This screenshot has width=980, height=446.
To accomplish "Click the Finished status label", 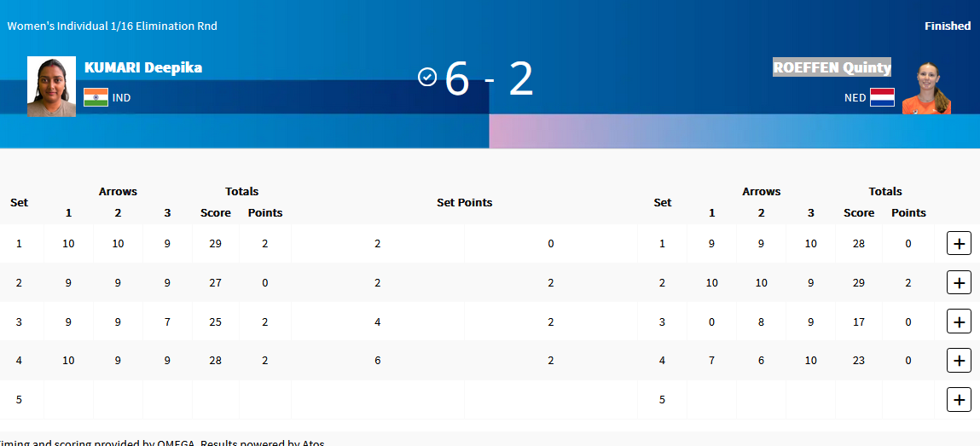I will (x=948, y=26).
